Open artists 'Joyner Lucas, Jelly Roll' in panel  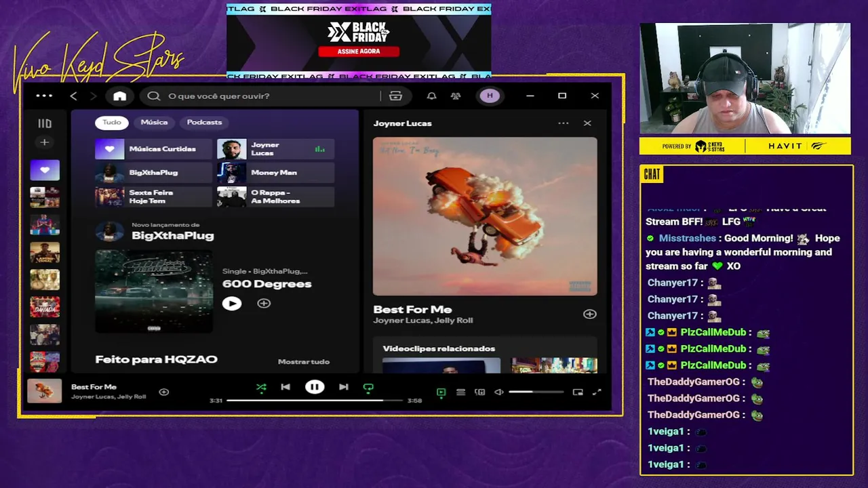pos(422,321)
